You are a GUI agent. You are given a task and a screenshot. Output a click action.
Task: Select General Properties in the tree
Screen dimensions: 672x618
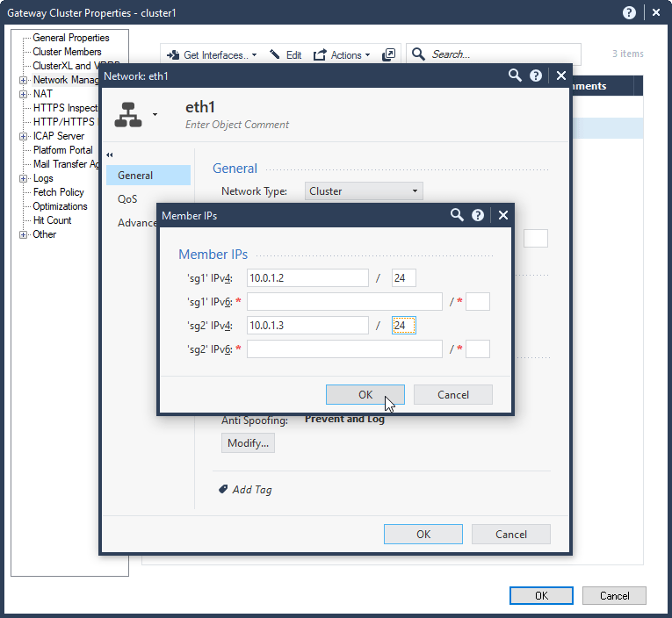pos(71,38)
